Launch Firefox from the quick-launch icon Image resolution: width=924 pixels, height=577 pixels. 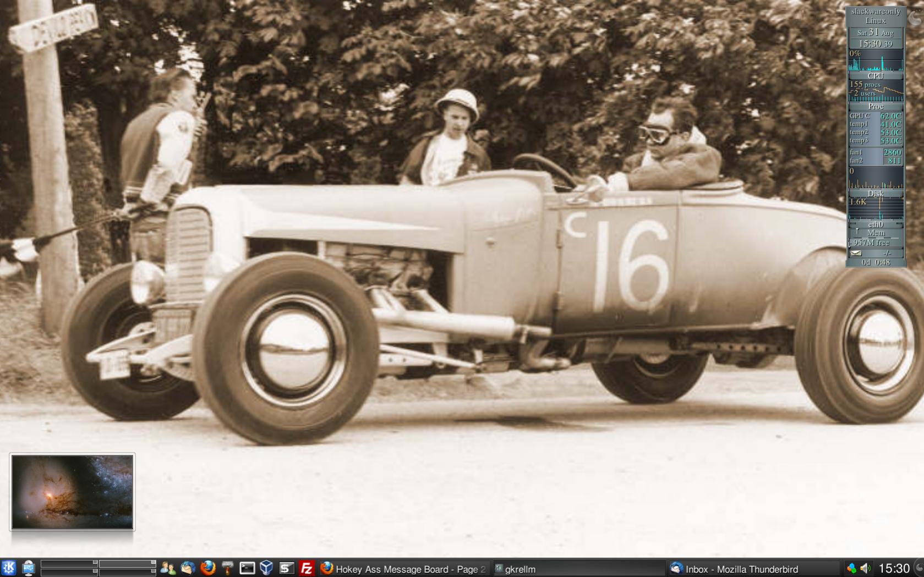[207, 568]
